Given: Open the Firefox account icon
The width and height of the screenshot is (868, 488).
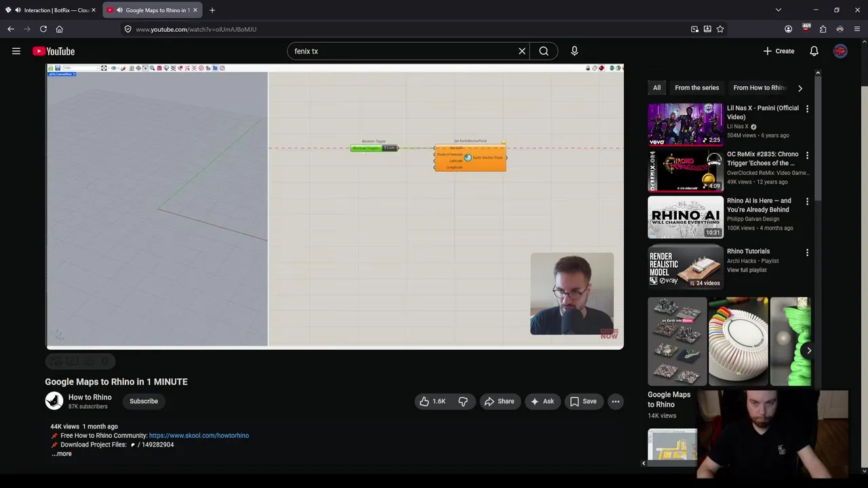Looking at the screenshot, I should click(x=788, y=29).
